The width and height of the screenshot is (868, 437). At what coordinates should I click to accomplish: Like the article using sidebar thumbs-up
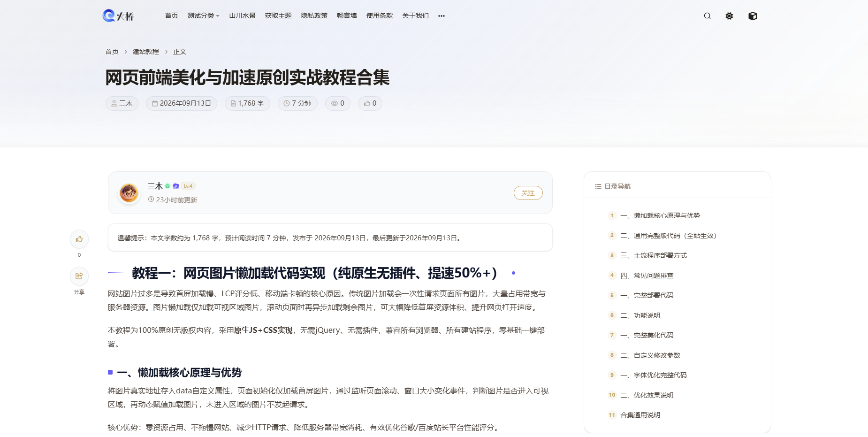pyautogui.click(x=79, y=239)
